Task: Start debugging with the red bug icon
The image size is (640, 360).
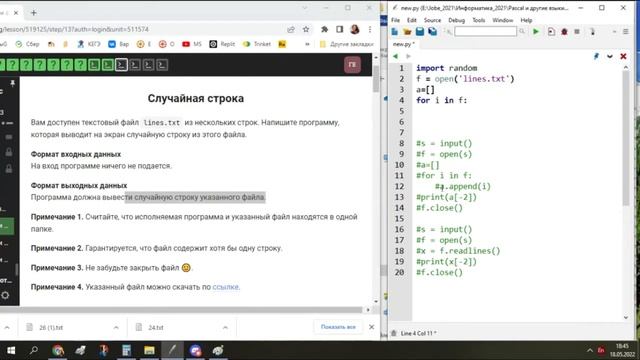Action: [x=564, y=31]
